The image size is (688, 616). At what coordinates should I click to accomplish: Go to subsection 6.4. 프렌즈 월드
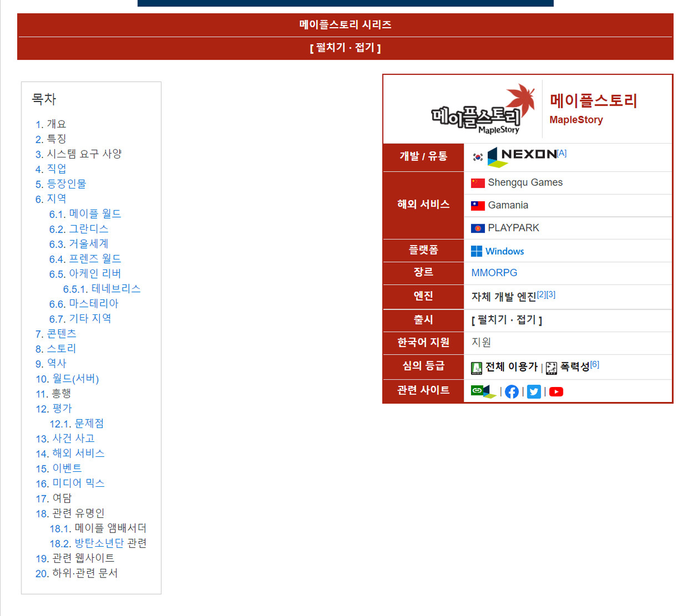click(85, 258)
